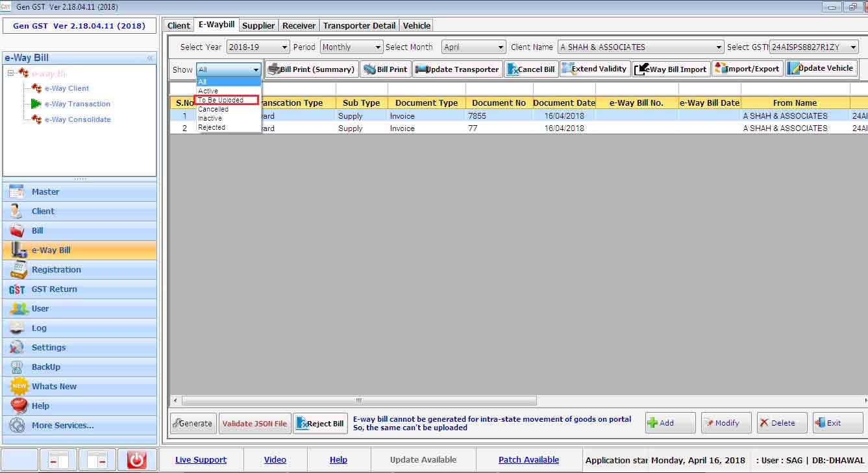The height and width of the screenshot is (473, 868).
Task: Click the Bill Print (Summary) printer icon
Action: pyautogui.click(x=274, y=69)
